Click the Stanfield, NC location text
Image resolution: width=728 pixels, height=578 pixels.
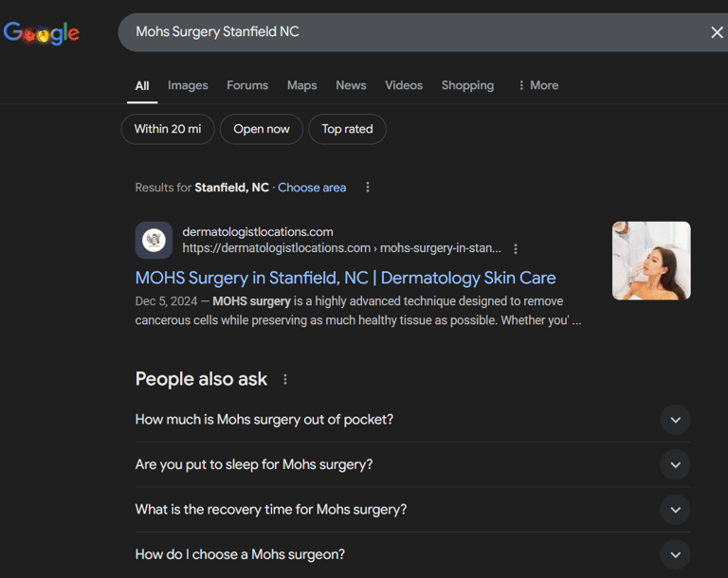point(231,188)
